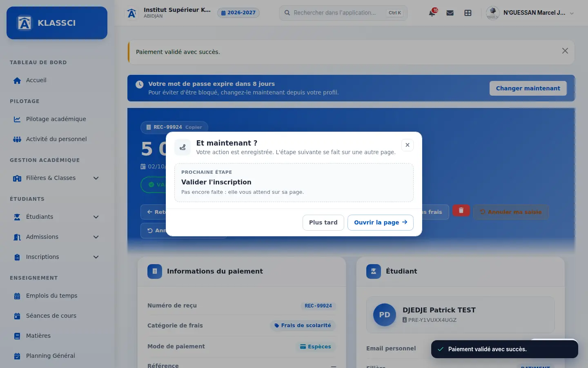Click the Planning Général icon
The image size is (588, 368).
pos(17,356)
